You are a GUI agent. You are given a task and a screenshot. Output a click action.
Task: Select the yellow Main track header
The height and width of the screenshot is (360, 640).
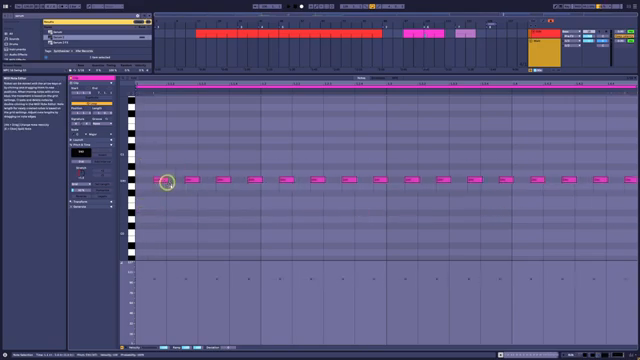click(544, 52)
